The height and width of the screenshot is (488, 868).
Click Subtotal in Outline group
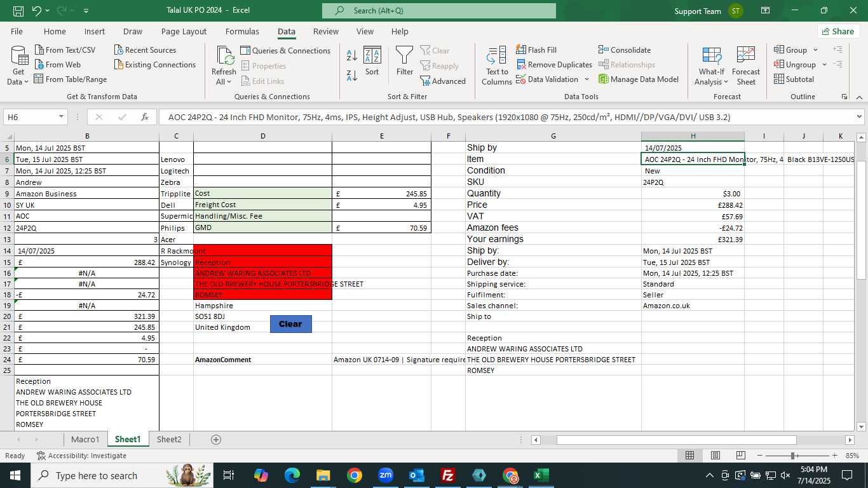click(794, 79)
